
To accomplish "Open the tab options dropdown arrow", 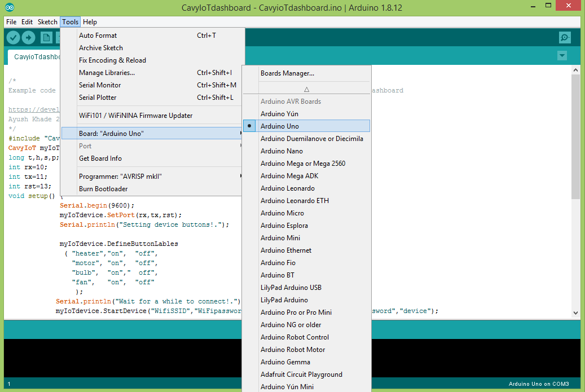I will [x=562, y=55].
